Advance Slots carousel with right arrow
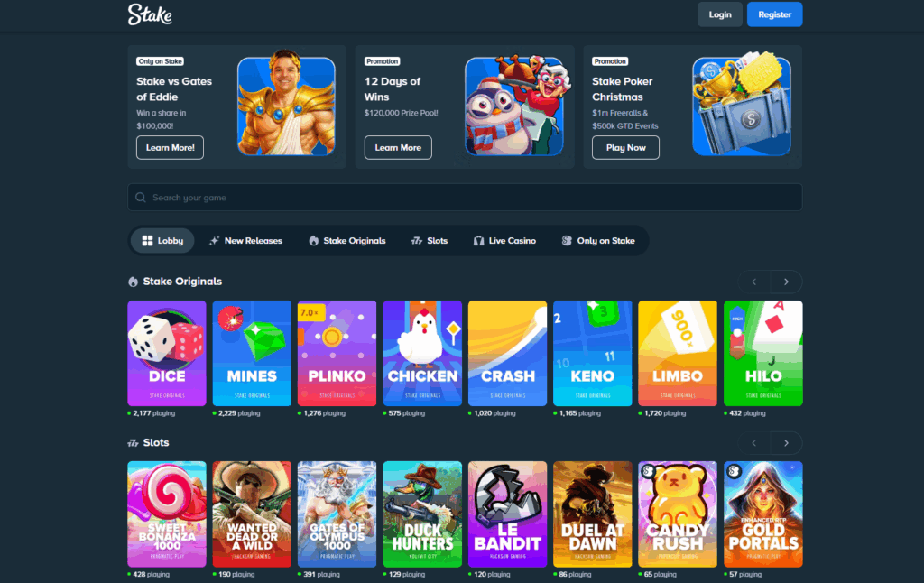The height and width of the screenshot is (583, 924). [x=786, y=443]
